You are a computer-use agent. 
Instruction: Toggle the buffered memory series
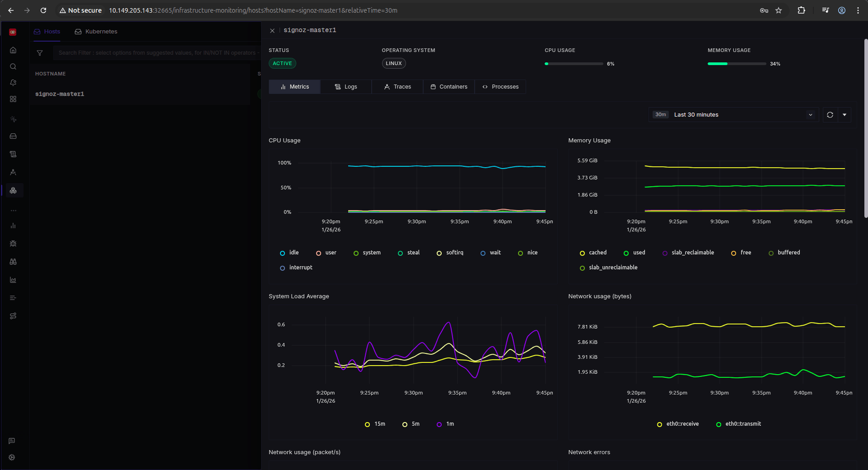tap(784, 253)
